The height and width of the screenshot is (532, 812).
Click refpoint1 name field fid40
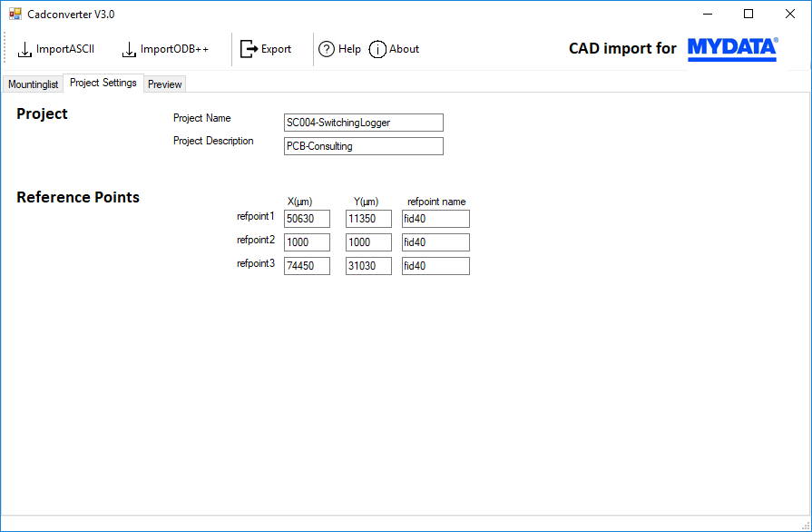coord(435,219)
